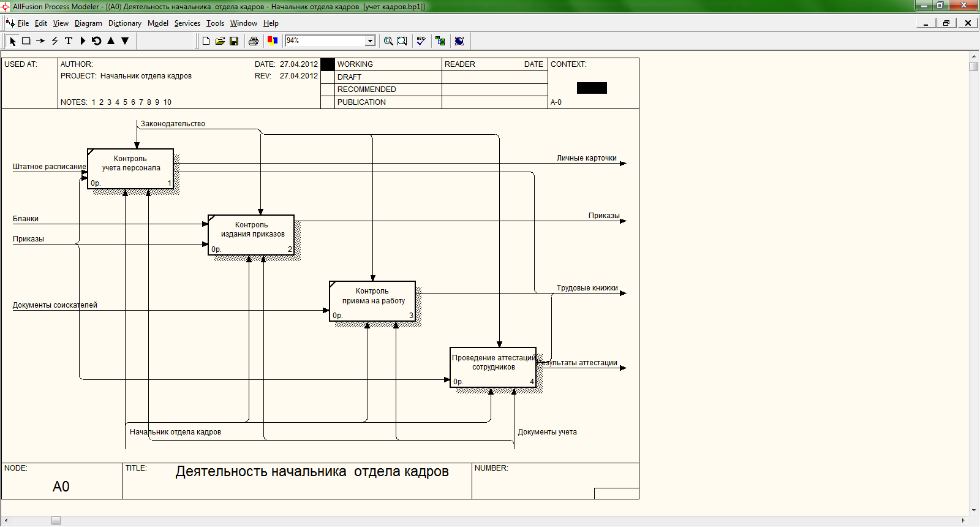The width and height of the screenshot is (980, 527).
Task: Select the arrow drawing tool
Action: 40,41
